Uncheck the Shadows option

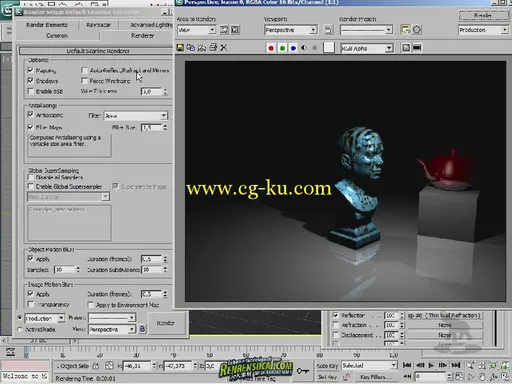pos(31,81)
